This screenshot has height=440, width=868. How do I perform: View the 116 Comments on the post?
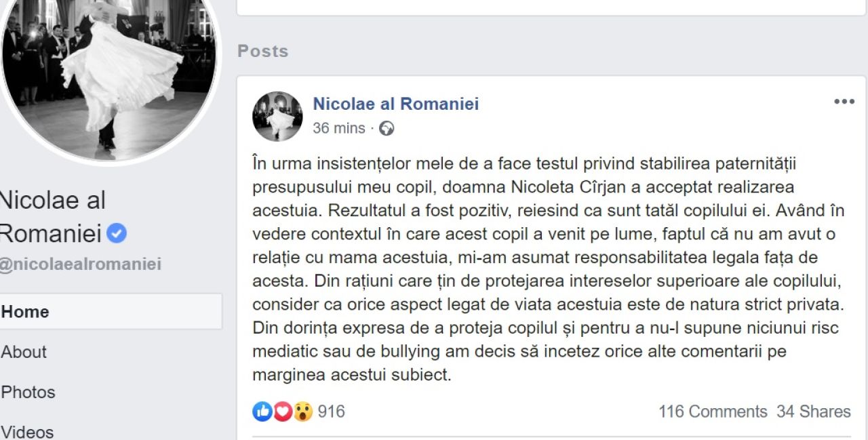coord(712,412)
